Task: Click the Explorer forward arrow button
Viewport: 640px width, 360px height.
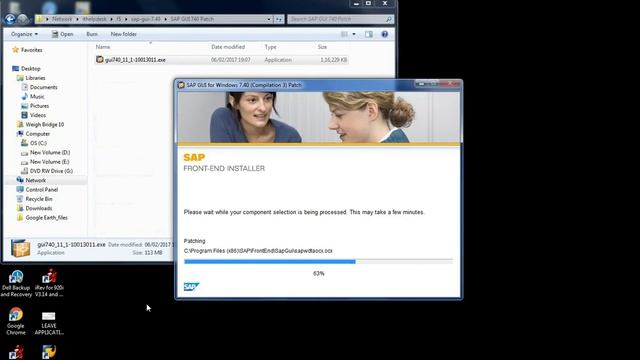Action: click(x=23, y=19)
